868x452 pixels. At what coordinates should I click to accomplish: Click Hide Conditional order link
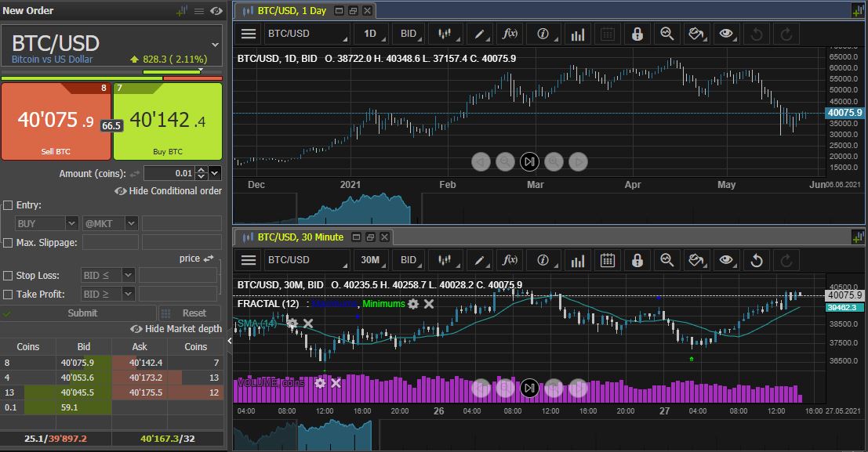coord(168,191)
